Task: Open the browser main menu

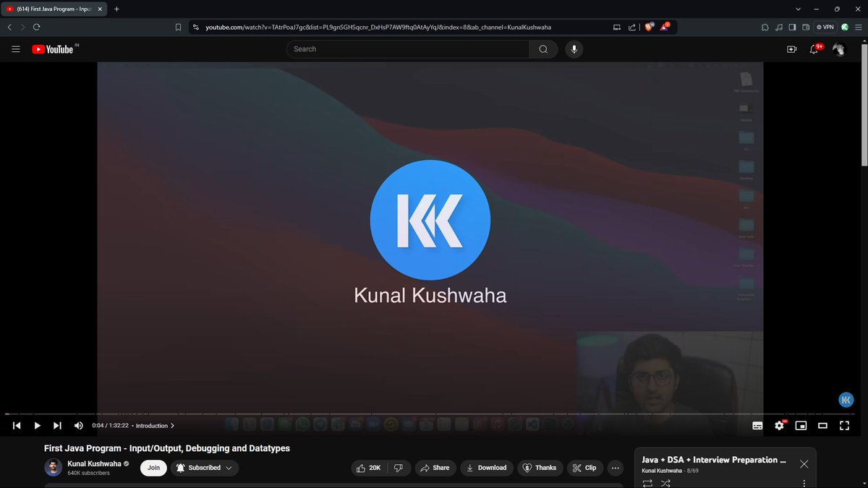Action: (858, 27)
